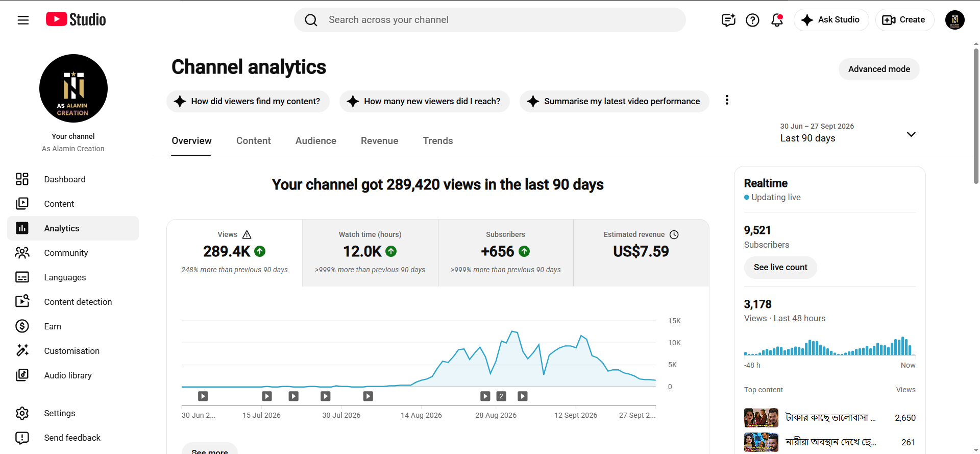Viewport: 980px width, 454px height.
Task: Select the Subscribers metric card
Action: (x=506, y=253)
